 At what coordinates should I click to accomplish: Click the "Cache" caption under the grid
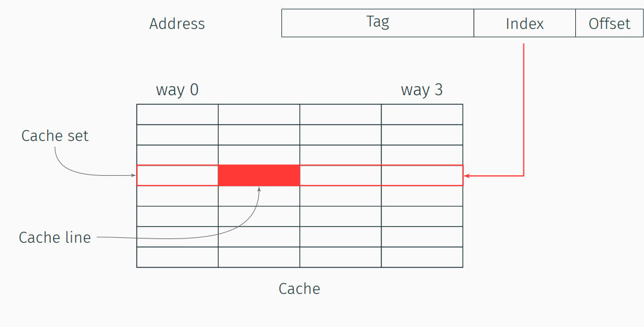[299, 288]
